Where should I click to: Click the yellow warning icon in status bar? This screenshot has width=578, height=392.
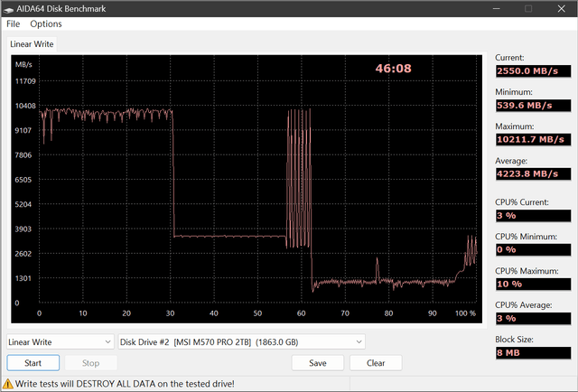click(8, 384)
